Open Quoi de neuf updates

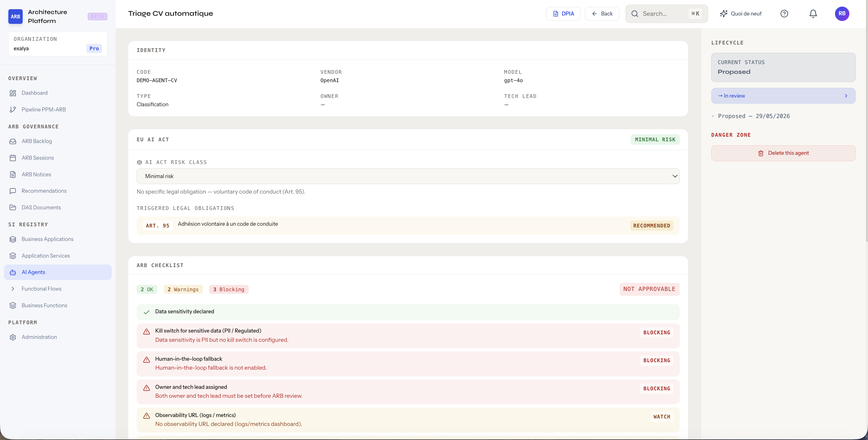tap(741, 13)
